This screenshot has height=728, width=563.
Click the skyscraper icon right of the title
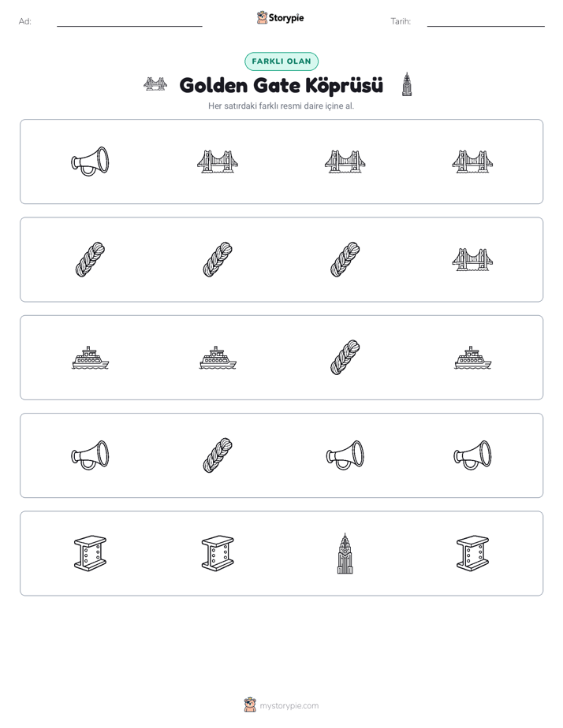tap(407, 84)
